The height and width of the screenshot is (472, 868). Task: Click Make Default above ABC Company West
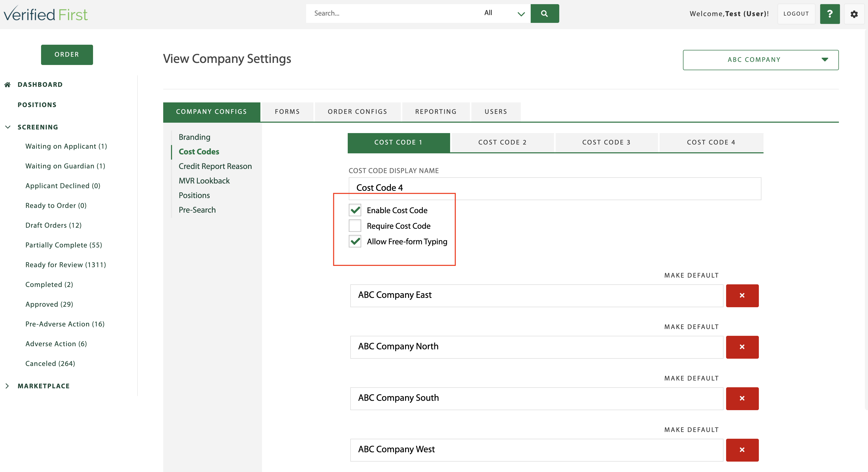click(x=692, y=430)
